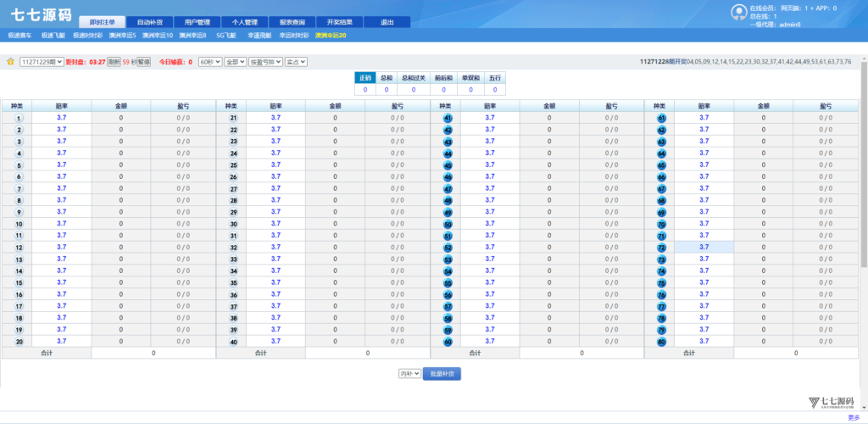Open the 按盈亏排 sort dropdown
Image resolution: width=868 pixels, height=424 pixels.
point(265,62)
